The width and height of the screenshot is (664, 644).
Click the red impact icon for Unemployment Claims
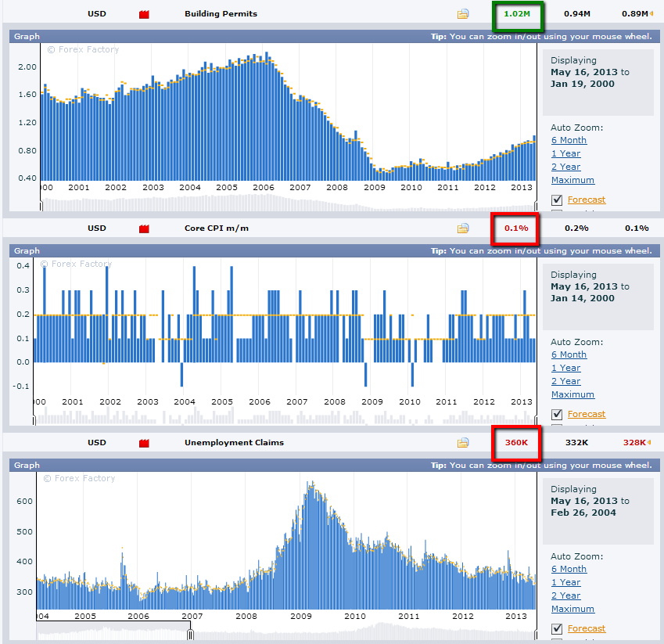(144, 443)
